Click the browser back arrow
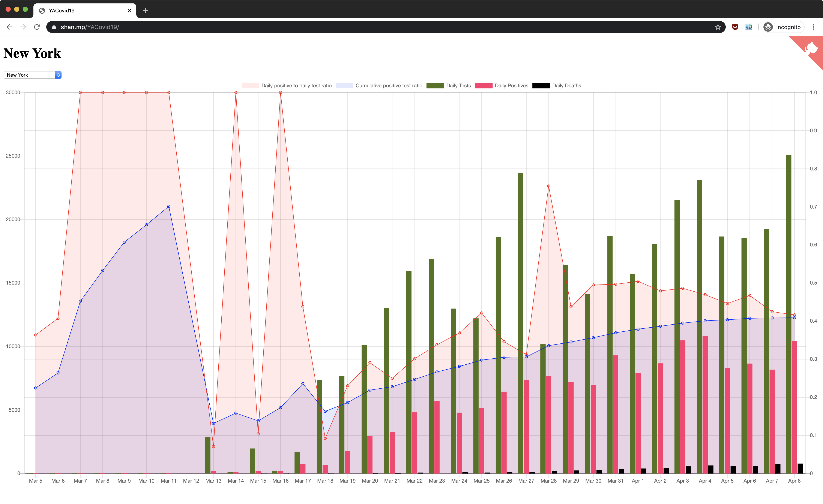823x504 pixels. coord(9,27)
